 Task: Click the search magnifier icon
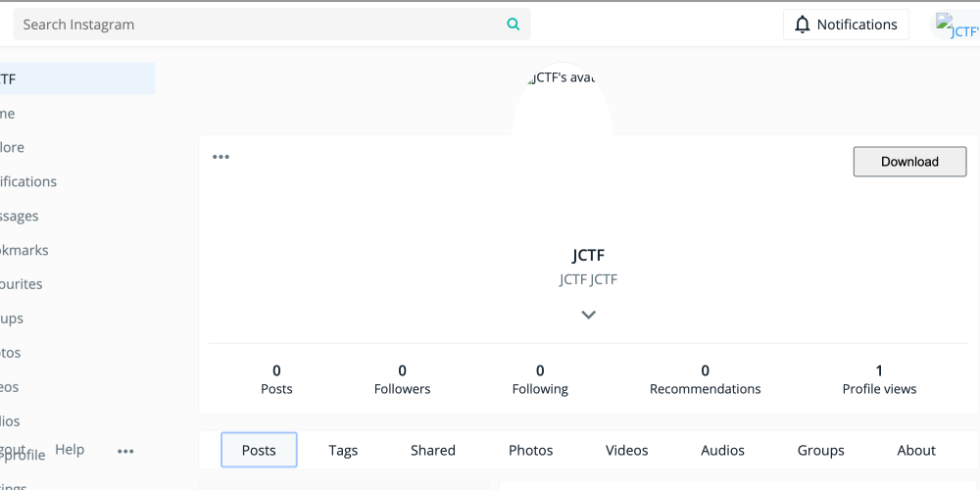[x=513, y=24]
